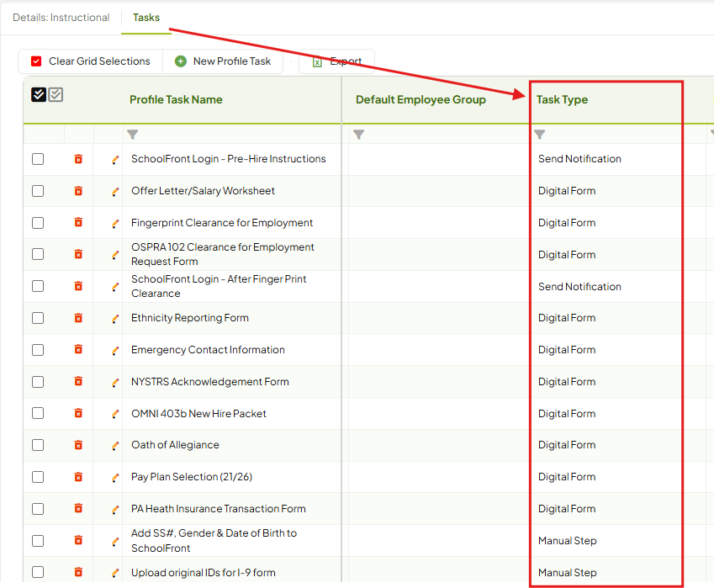Remove the Oath of Allegiance task
Viewport: 714px width, 588px height.
pos(78,445)
